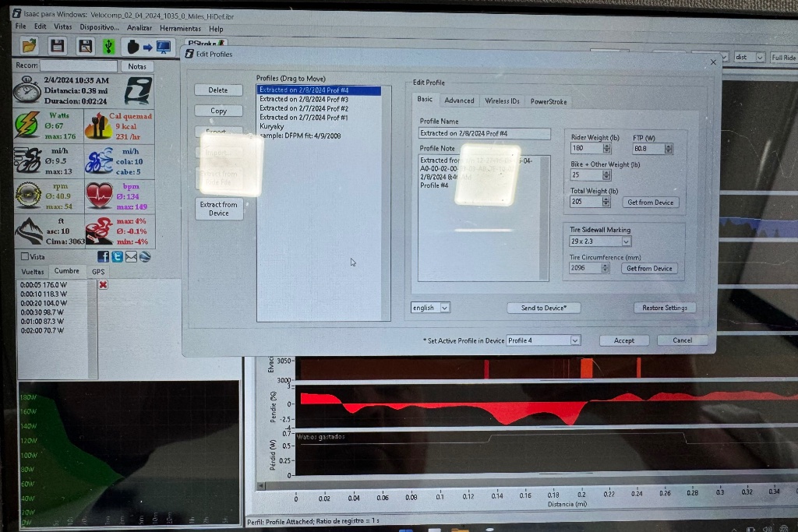Viewport: 798px width, 532px height.
Task: Click the red slope gradient icon
Action: (99, 231)
